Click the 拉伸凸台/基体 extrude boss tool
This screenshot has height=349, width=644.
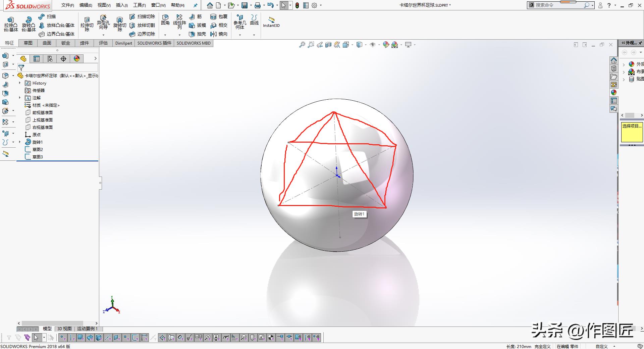[11, 24]
